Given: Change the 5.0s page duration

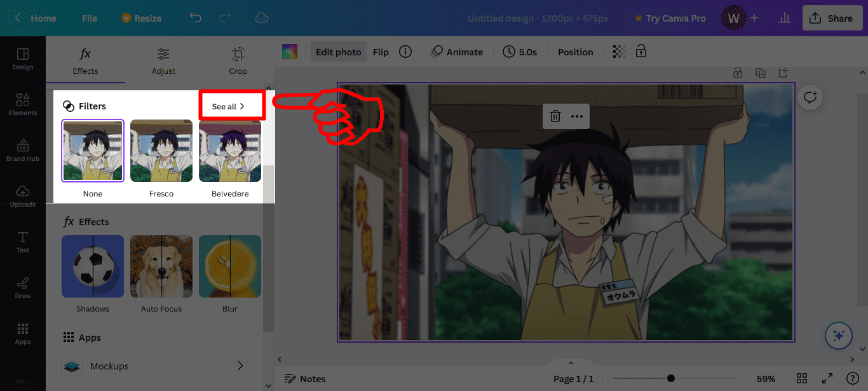Looking at the screenshot, I should point(520,52).
